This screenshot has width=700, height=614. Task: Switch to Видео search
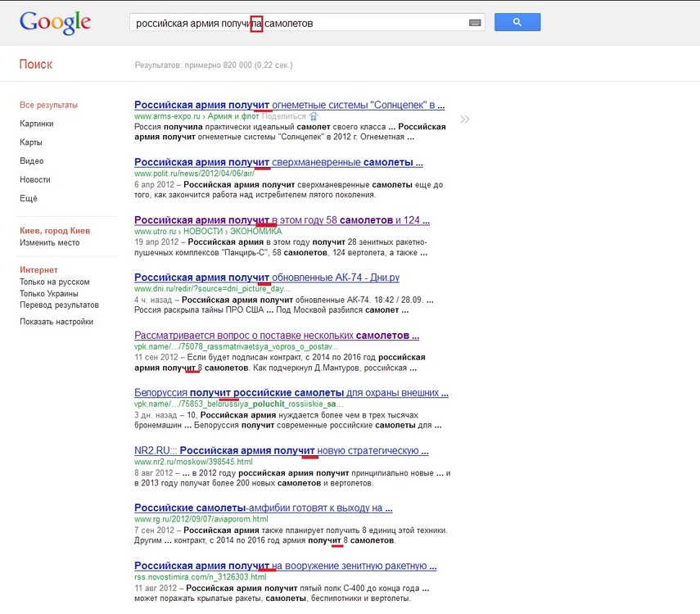click(x=32, y=161)
